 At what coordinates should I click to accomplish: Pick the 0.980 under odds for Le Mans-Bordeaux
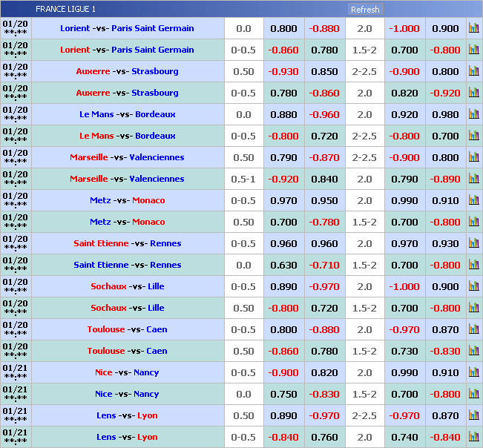tap(445, 115)
